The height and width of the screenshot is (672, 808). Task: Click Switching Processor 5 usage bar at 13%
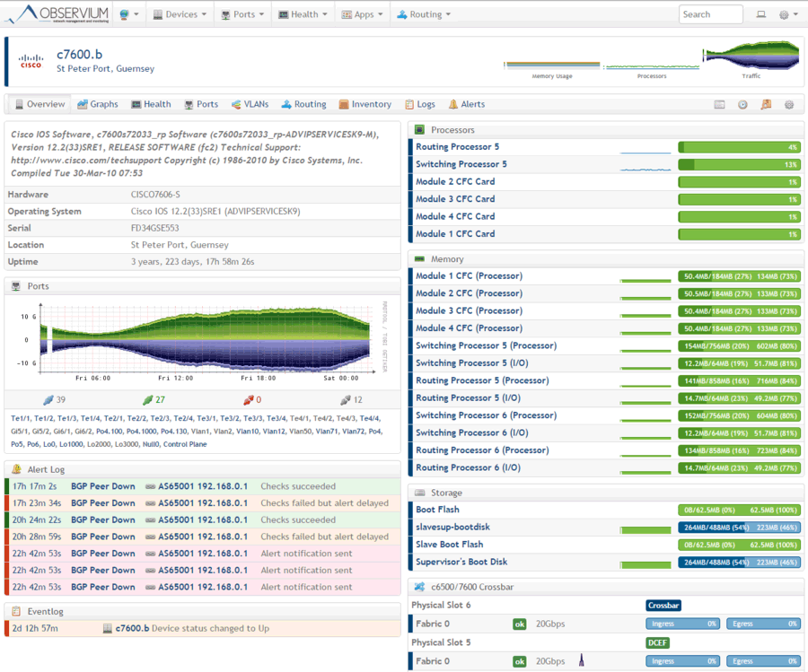739,164
